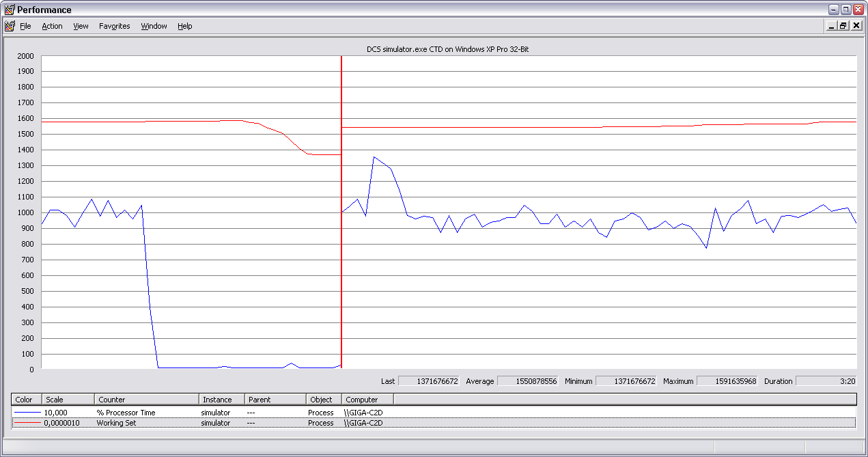Select the Working Set counter row
The height and width of the screenshot is (457, 868).
tap(434, 423)
